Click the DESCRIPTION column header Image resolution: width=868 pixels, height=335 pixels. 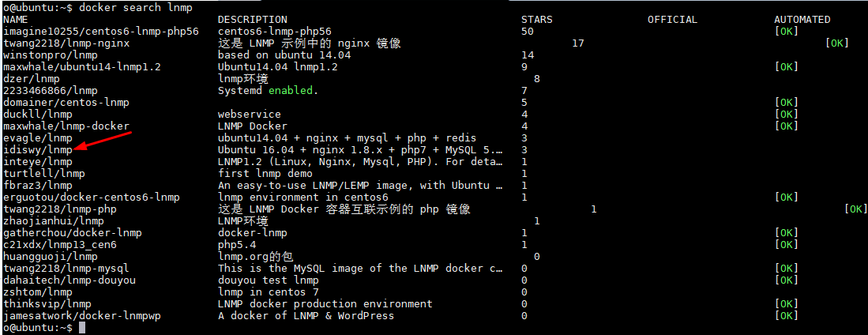[253, 20]
